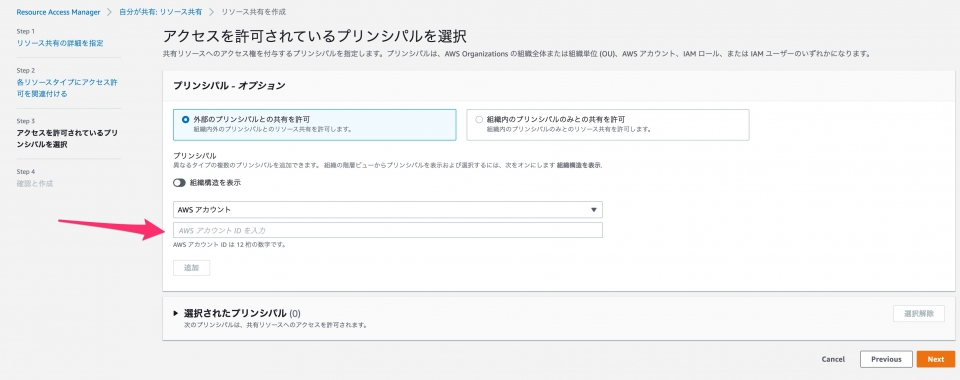
Task: Click the AWS アカウント ID input field
Action: [388, 230]
